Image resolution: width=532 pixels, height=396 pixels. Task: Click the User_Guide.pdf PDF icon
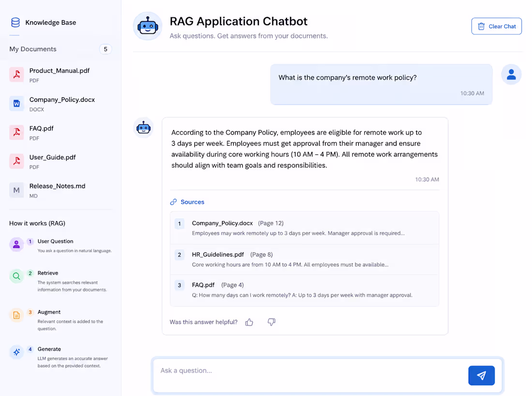[x=16, y=161]
